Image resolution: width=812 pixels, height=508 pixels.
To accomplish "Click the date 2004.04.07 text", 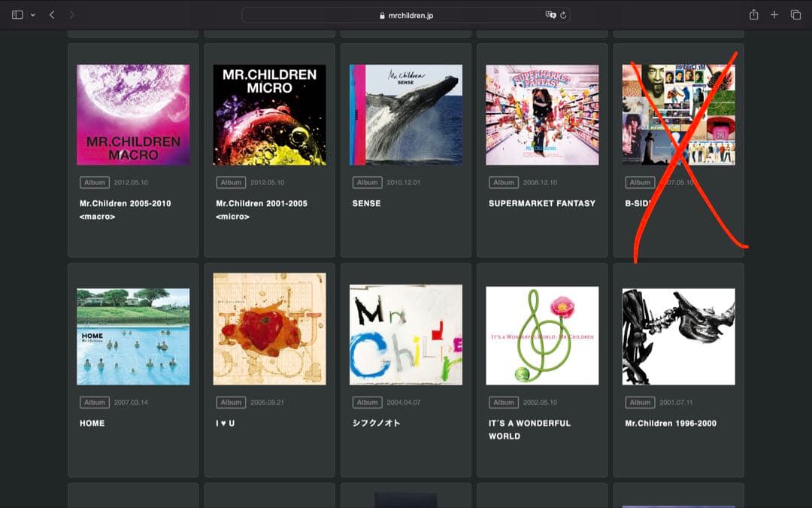I will (404, 402).
